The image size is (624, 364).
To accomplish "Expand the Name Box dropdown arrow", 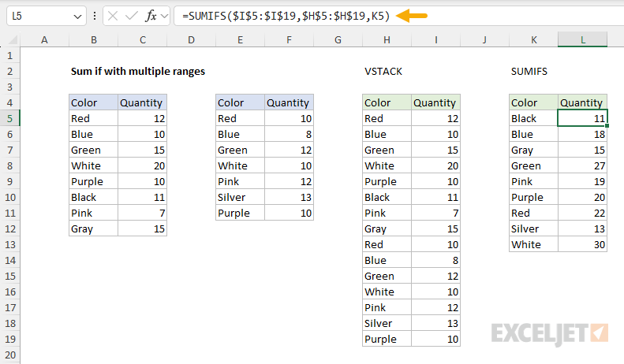I will tap(77, 17).
